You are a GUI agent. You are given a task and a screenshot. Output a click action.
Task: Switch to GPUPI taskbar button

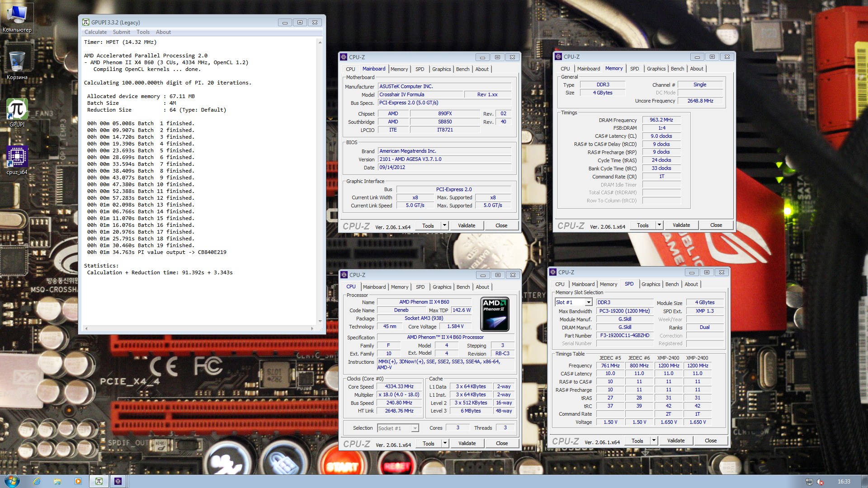click(99, 481)
